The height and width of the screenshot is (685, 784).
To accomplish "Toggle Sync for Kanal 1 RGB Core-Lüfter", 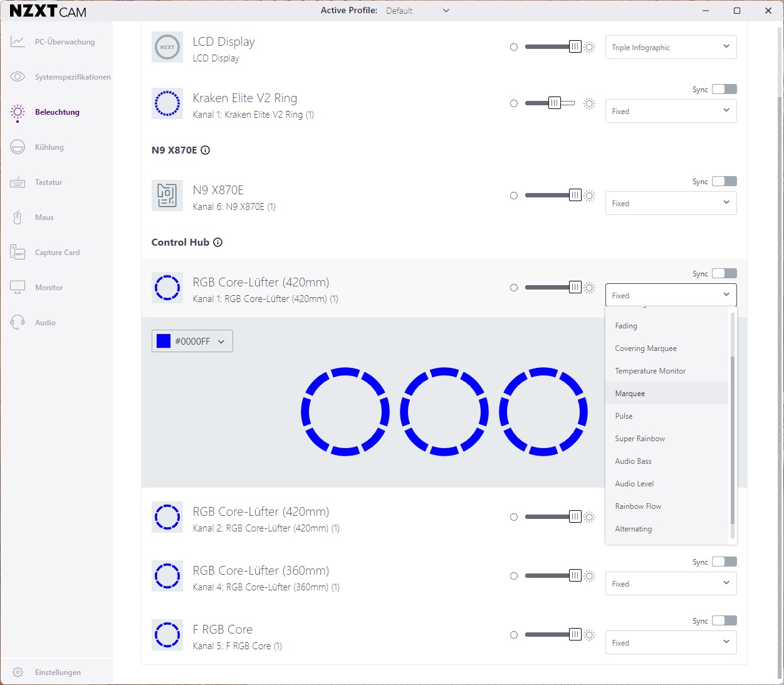I will [724, 273].
